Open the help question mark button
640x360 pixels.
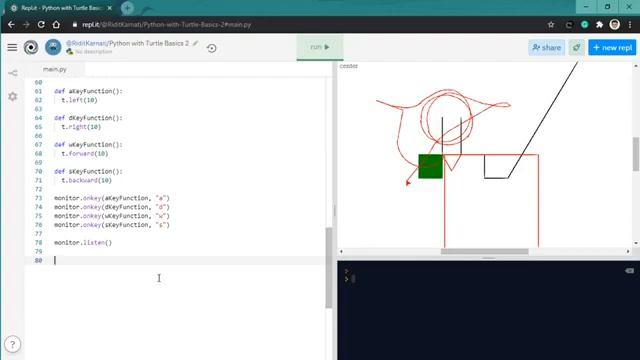pos(13,344)
